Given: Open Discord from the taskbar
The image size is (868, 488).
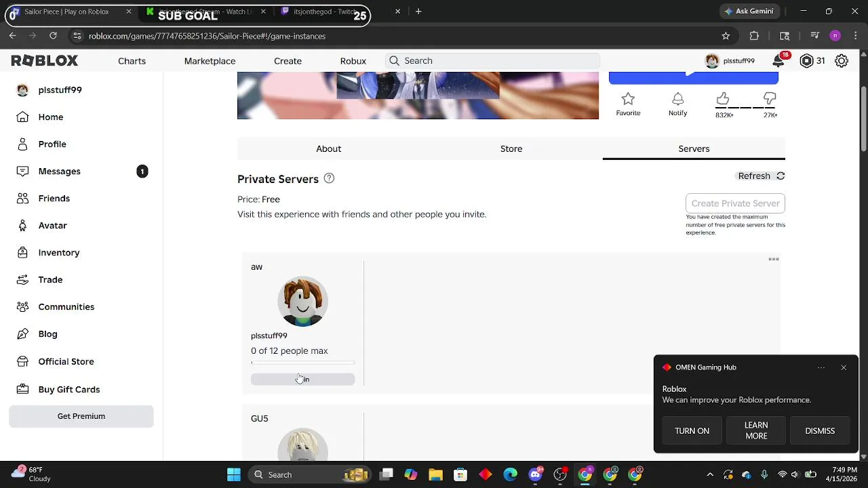Looking at the screenshot, I should pyautogui.click(x=536, y=474).
